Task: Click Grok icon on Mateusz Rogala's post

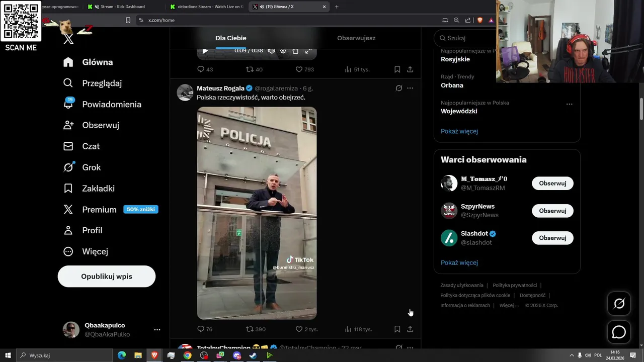Action: [399, 88]
